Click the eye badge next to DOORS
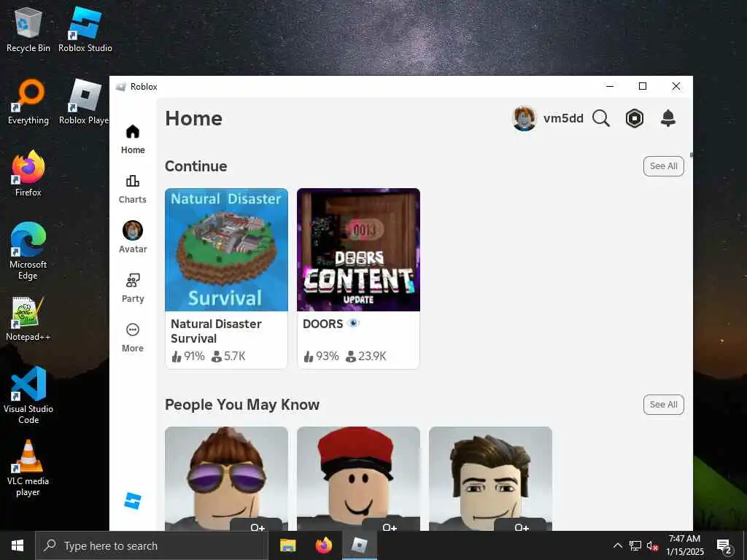This screenshot has width=747, height=560. point(353,323)
